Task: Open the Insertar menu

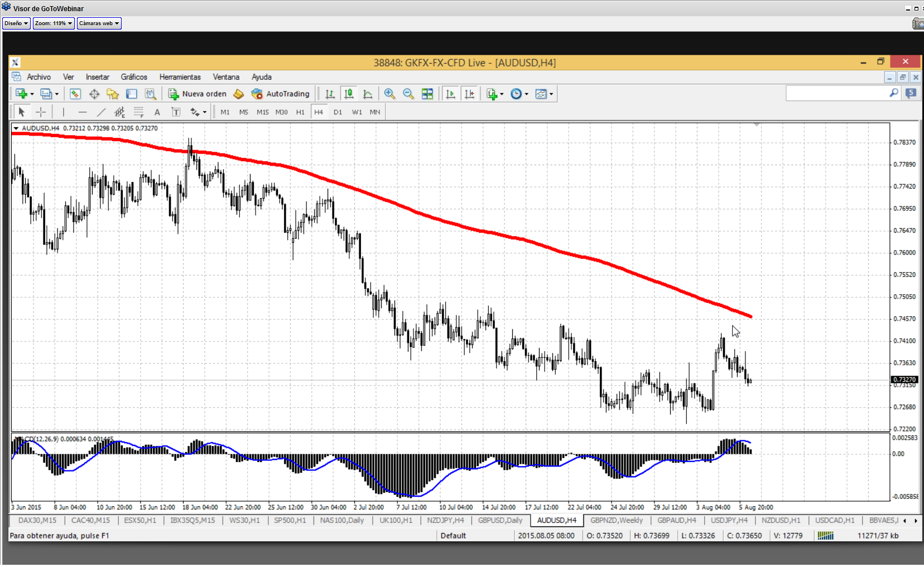Action: 97,77
